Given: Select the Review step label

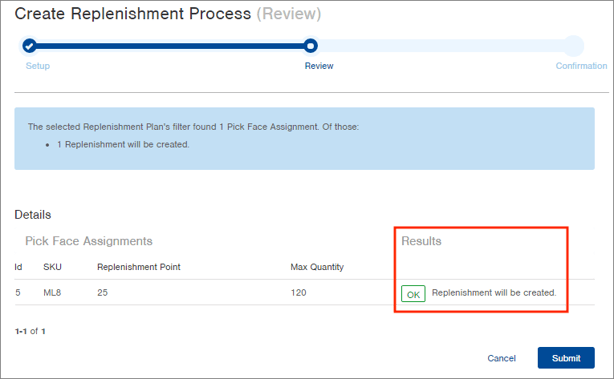Looking at the screenshot, I should [319, 66].
